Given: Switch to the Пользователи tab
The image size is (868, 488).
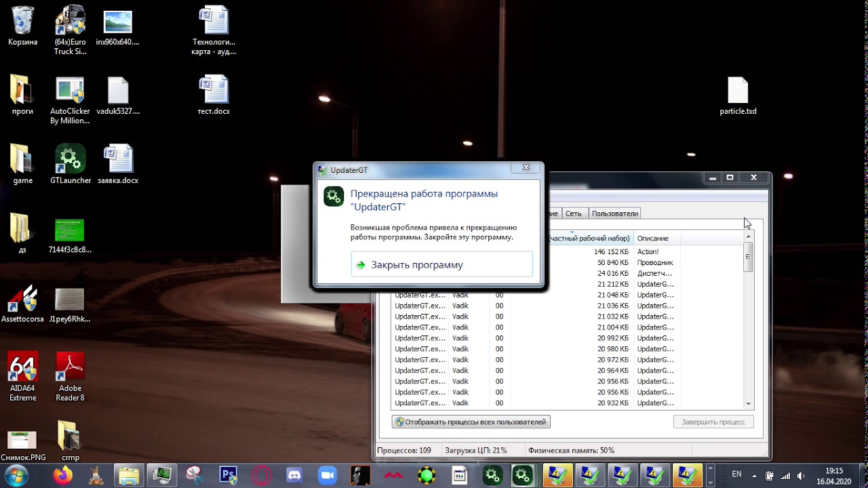Looking at the screenshot, I should [614, 213].
